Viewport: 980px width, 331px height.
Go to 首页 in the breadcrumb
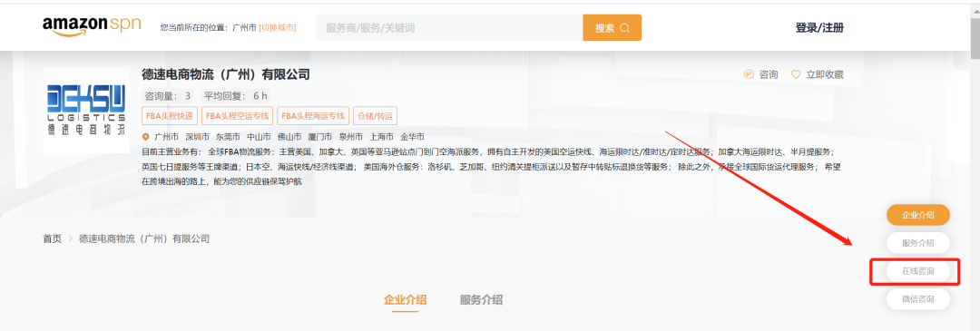pyautogui.click(x=53, y=239)
